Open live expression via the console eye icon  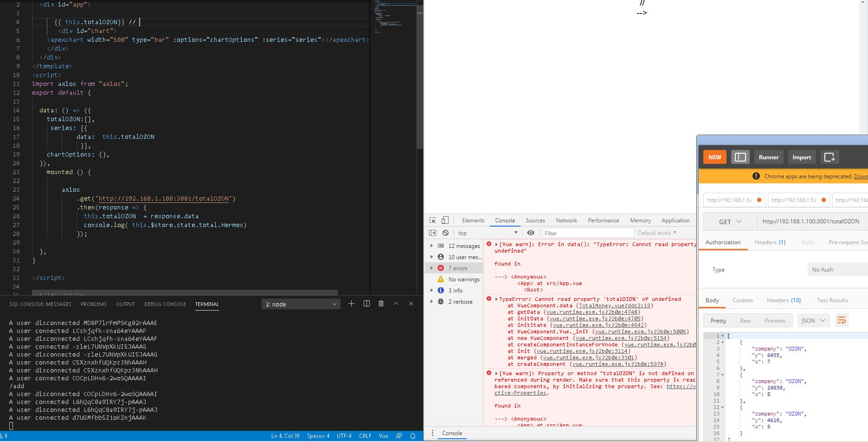[531, 233]
